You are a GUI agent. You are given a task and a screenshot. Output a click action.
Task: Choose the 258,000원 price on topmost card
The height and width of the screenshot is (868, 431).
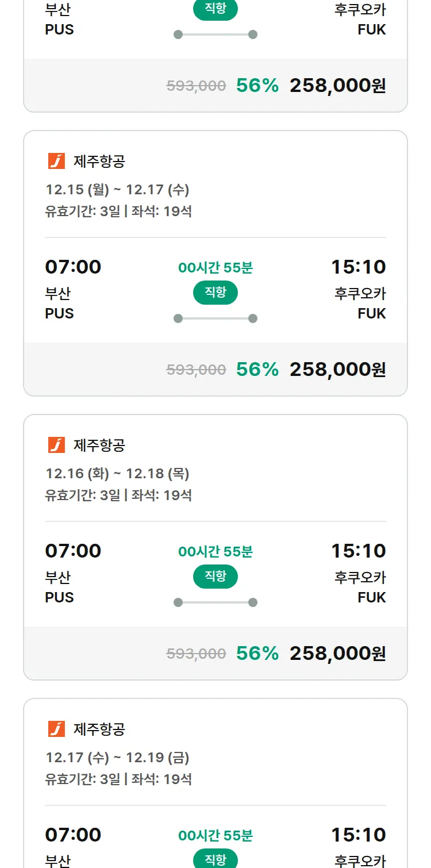pyautogui.click(x=337, y=86)
